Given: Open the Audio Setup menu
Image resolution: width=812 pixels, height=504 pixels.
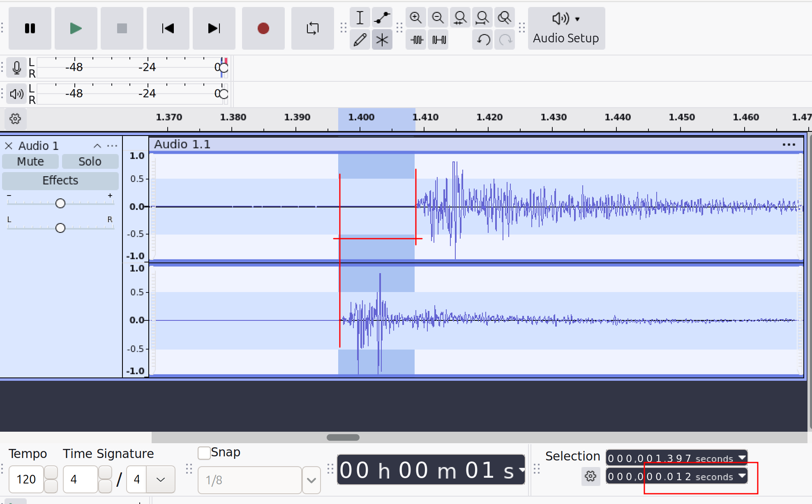Looking at the screenshot, I should coord(566,28).
